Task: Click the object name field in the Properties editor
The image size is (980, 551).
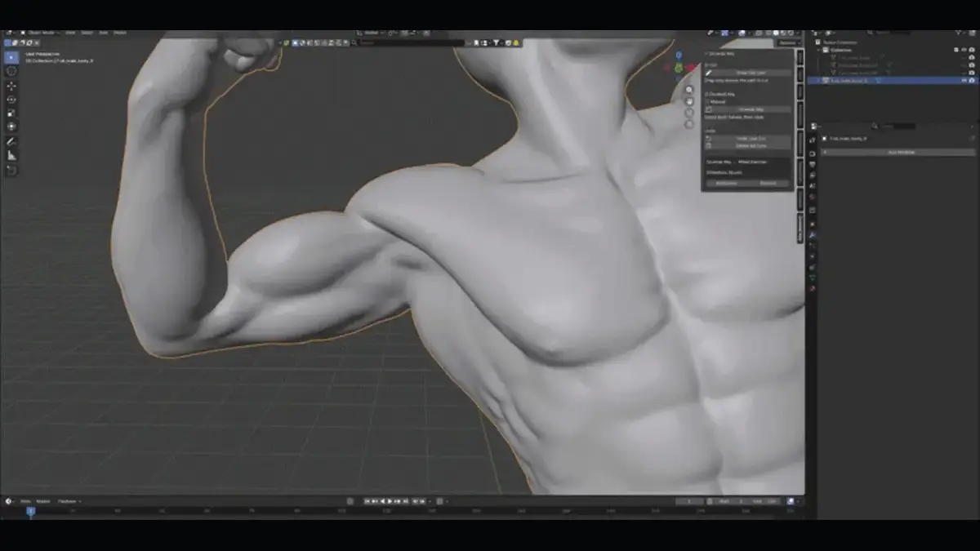Action: coord(849,139)
